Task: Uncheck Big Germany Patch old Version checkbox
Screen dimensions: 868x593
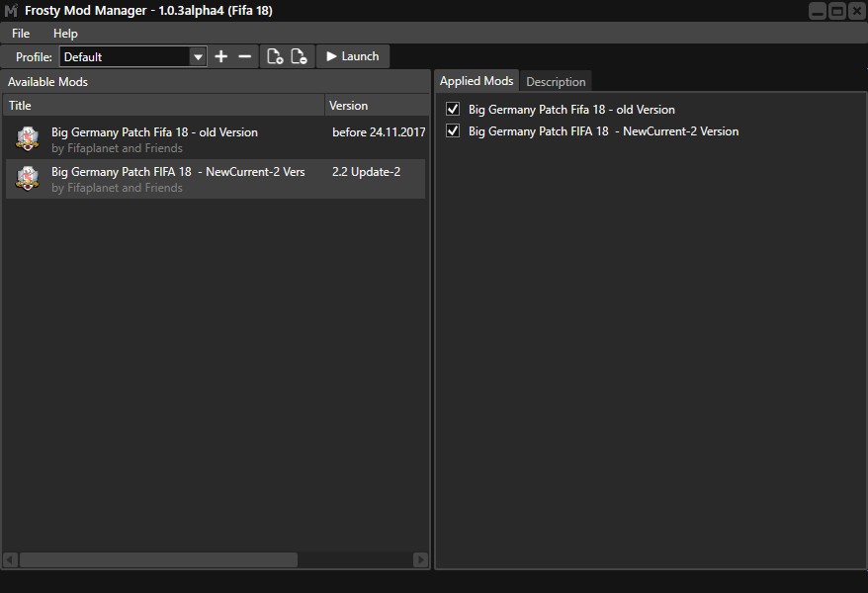Action: click(x=453, y=109)
